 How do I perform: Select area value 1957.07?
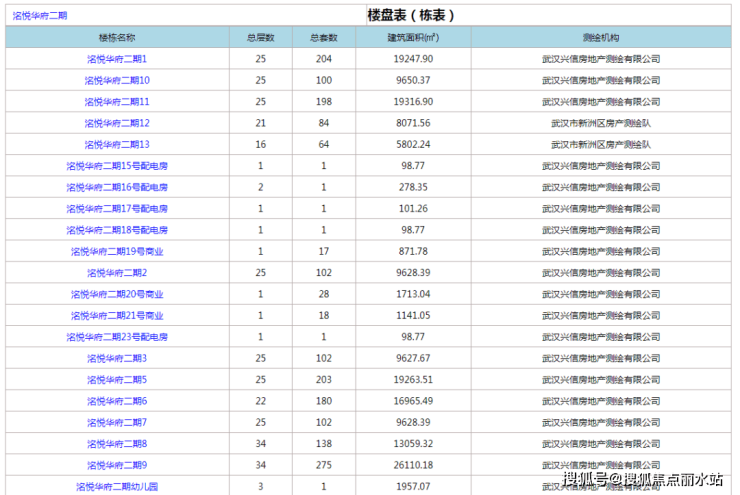point(413,487)
